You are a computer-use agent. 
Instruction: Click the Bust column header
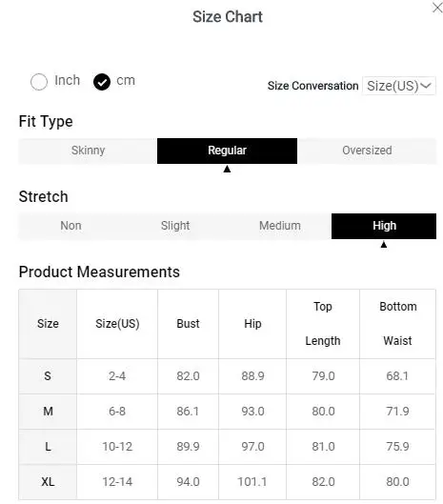click(x=188, y=324)
